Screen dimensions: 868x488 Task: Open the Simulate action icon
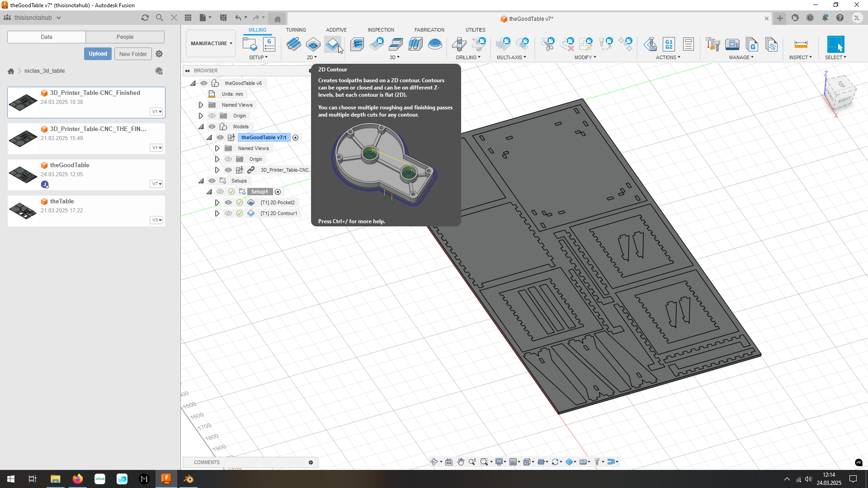tap(650, 44)
